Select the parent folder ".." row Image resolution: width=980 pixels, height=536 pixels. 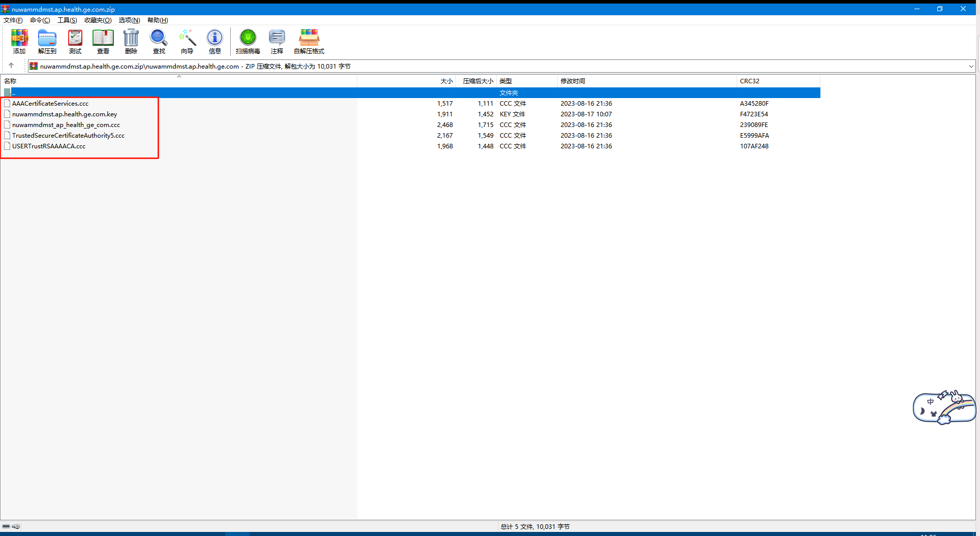pyautogui.click(x=411, y=92)
